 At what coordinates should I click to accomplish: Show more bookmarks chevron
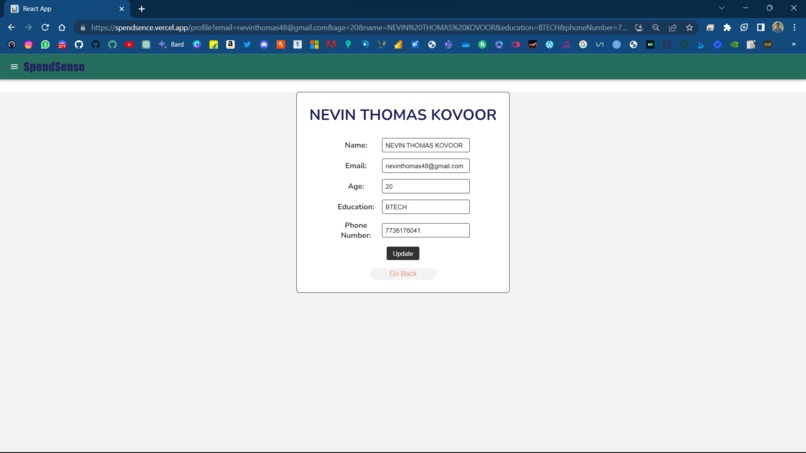793,45
